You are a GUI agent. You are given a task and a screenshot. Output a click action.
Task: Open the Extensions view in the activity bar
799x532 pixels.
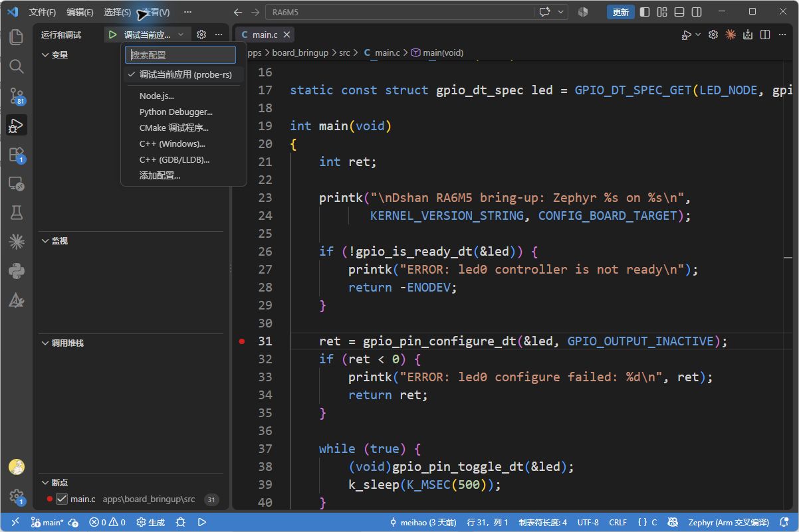point(16,155)
